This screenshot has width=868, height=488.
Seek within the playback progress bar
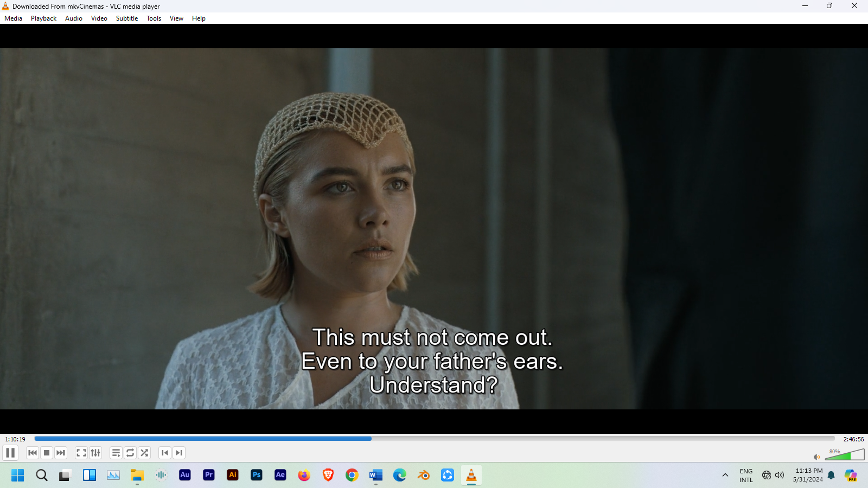[435, 439]
